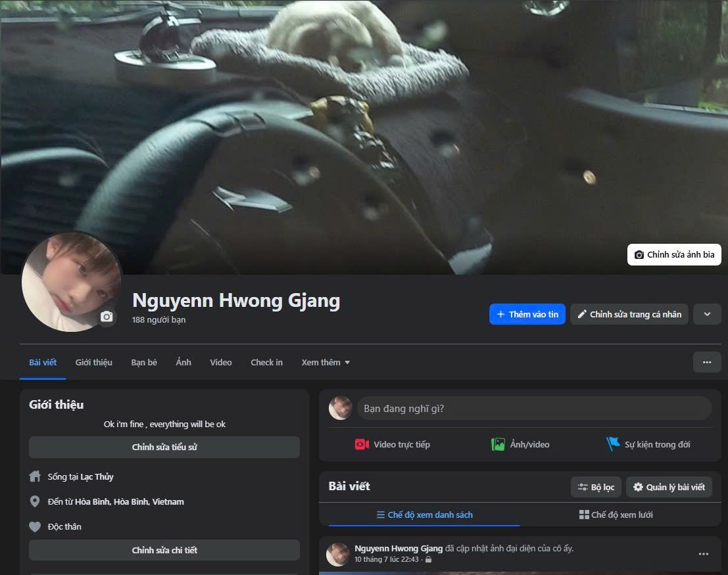This screenshot has height=575, width=728.
Task: Click the photo/video green image icon
Action: 498,444
